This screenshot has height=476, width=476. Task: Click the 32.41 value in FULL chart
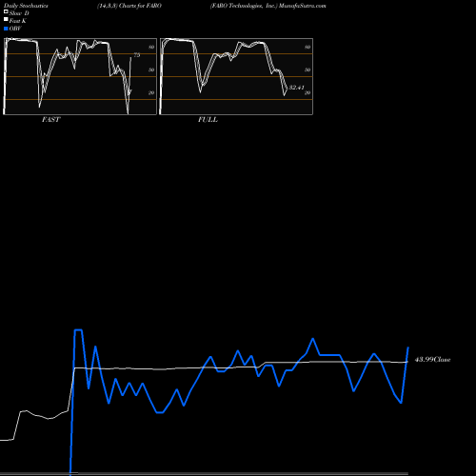[296, 88]
